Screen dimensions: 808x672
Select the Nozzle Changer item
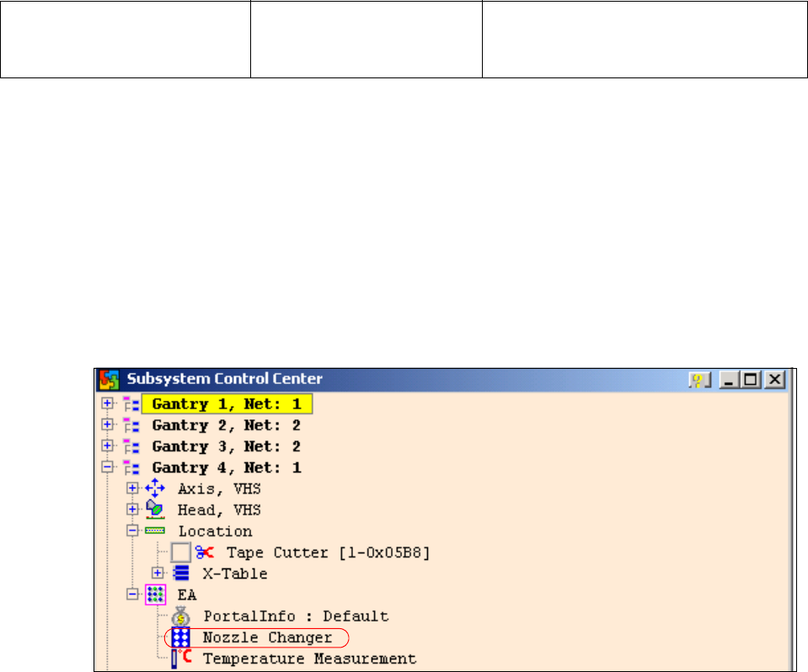(267, 637)
